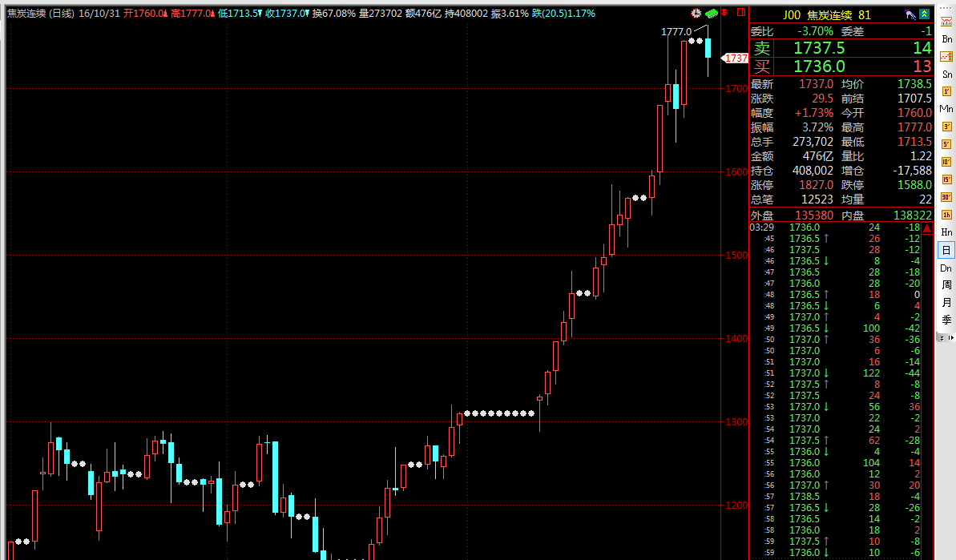Click the 均量 22 value
Screen dimensions: 956x560
coord(926,199)
